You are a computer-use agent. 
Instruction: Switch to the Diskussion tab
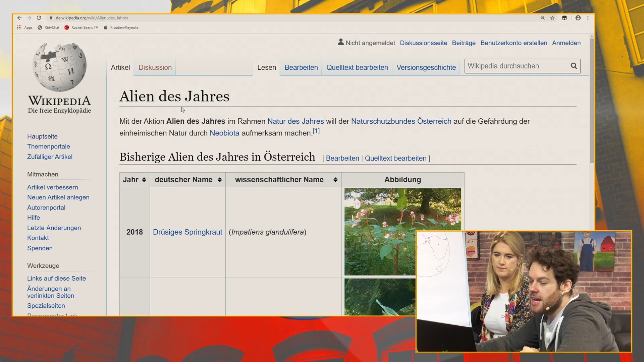[155, 67]
